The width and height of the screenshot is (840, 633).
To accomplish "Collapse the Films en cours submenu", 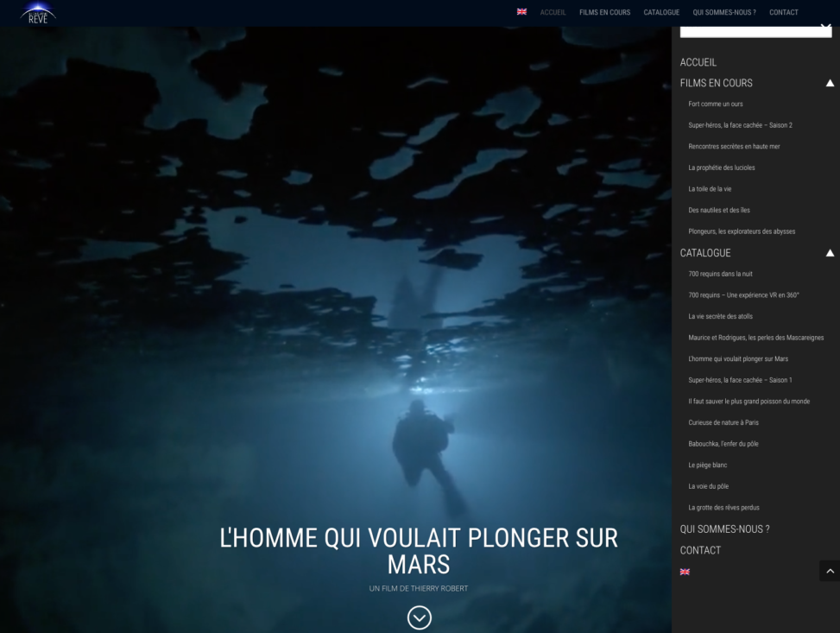I will tap(830, 83).
